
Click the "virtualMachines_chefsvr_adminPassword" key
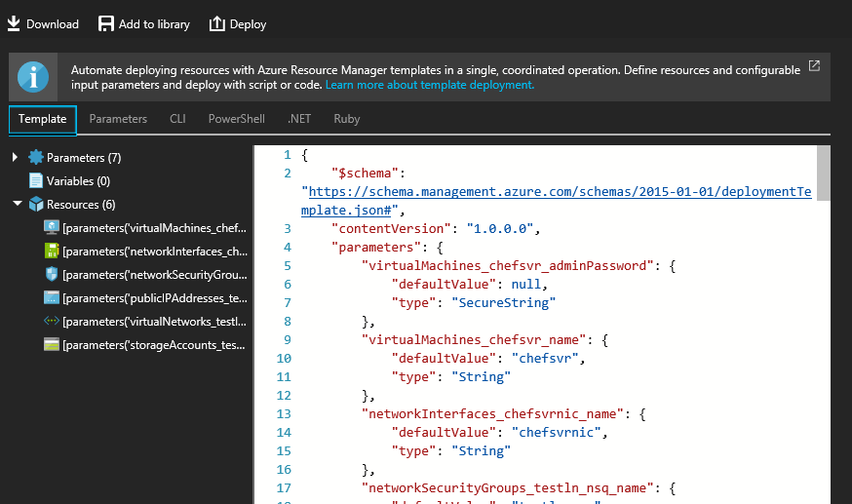(x=508, y=265)
